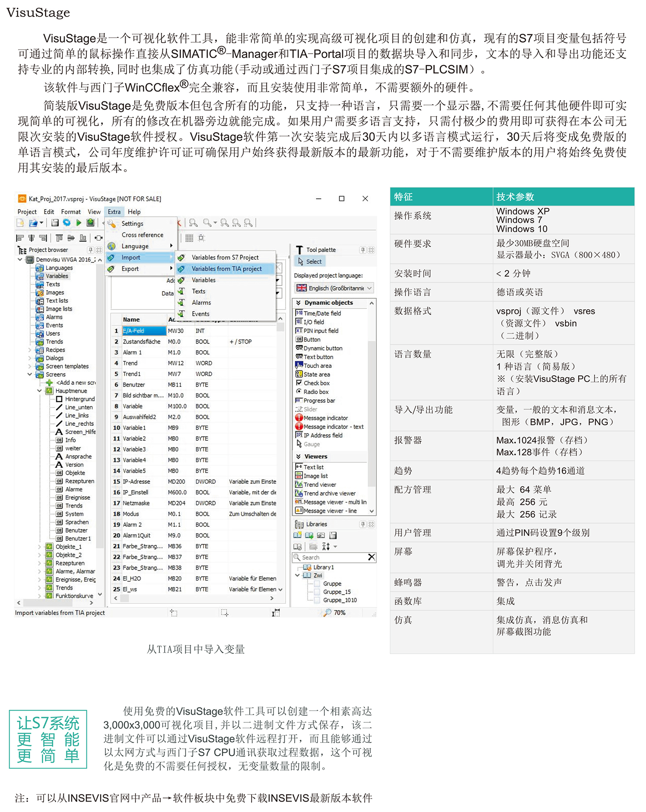Collapse the Dynamic objects section

(298, 303)
